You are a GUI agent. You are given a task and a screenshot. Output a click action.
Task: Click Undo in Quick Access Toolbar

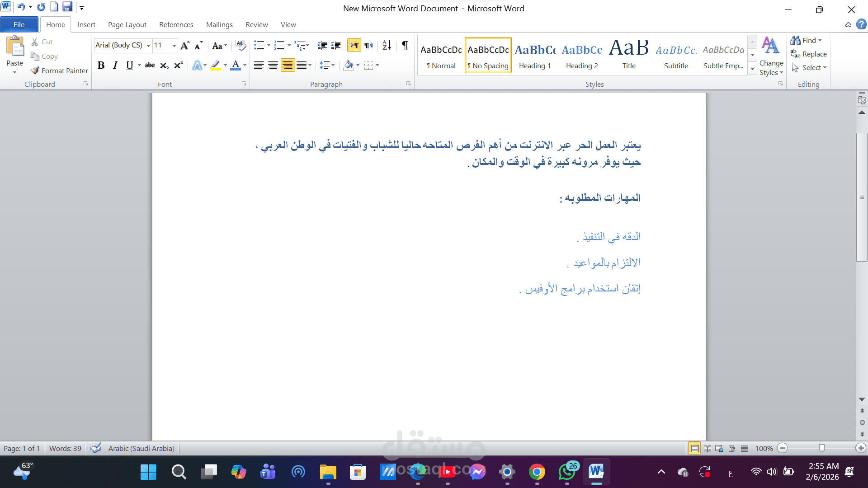pyautogui.click(x=21, y=7)
